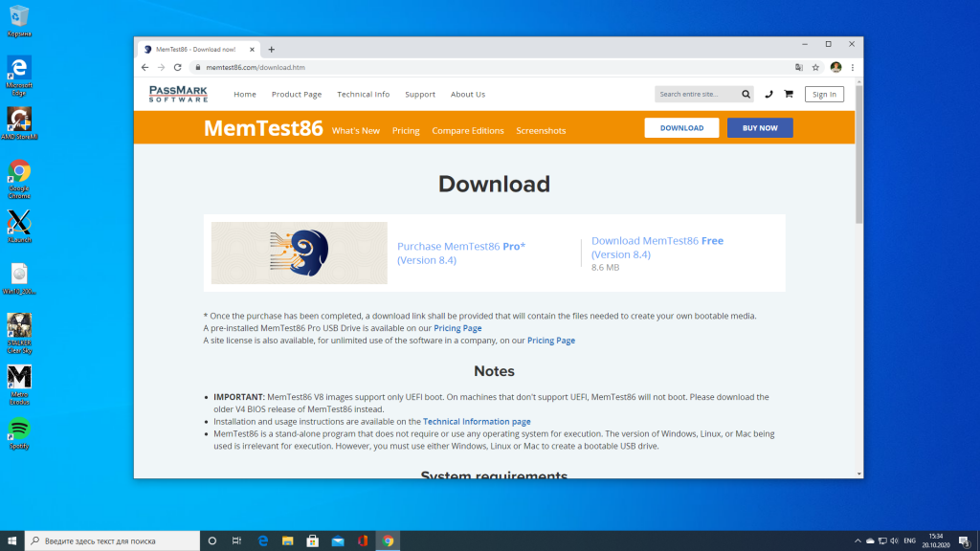Open the Chrome profile avatar

click(x=835, y=68)
